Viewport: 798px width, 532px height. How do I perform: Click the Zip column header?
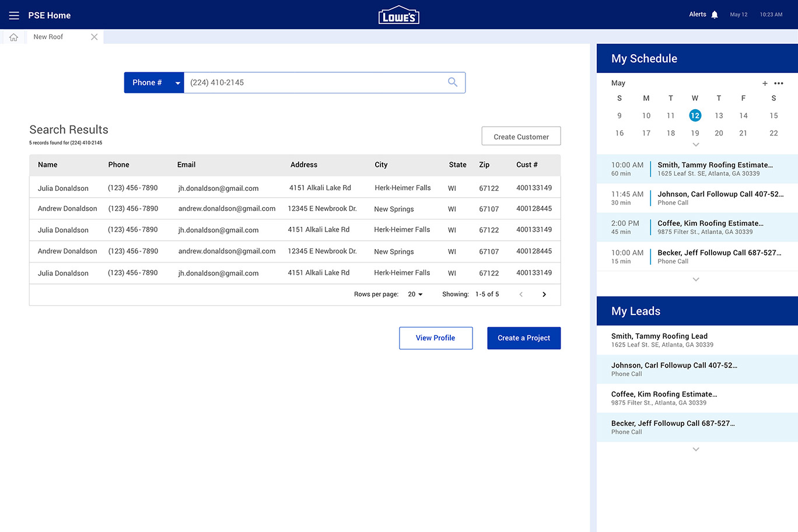click(x=484, y=165)
